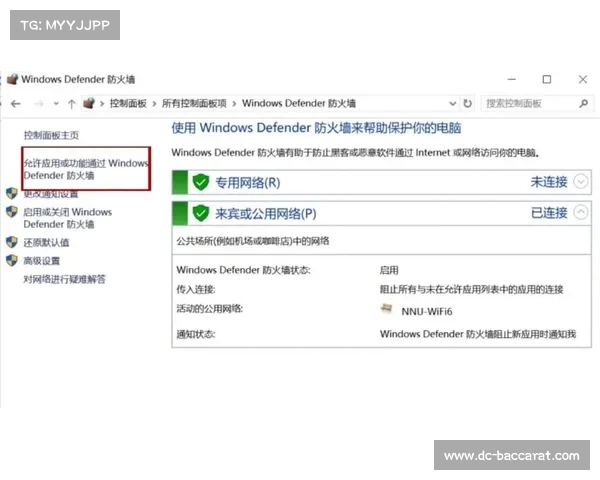Click shield icon beside 还原默认值

[12, 242]
